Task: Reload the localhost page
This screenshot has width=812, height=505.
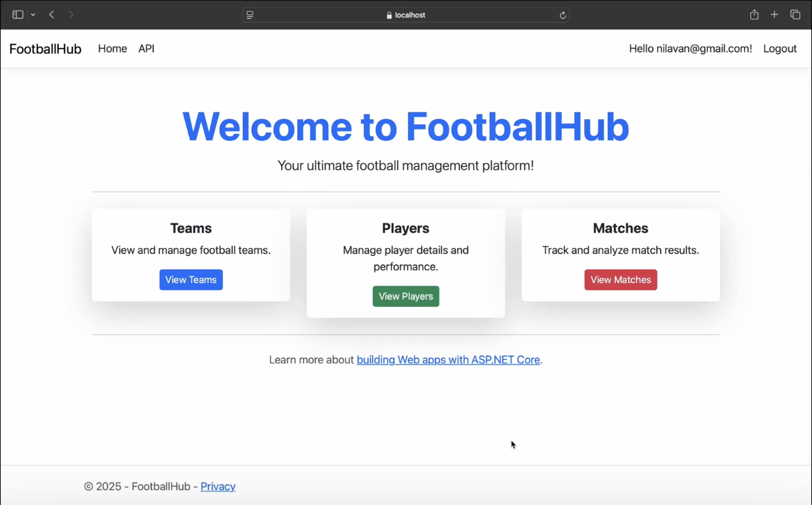Action: [x=563, y=15]
